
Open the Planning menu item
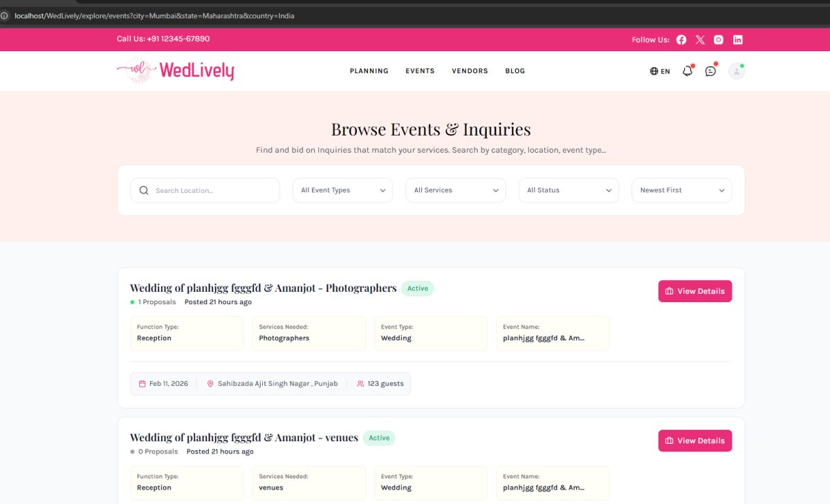point(369,71)
